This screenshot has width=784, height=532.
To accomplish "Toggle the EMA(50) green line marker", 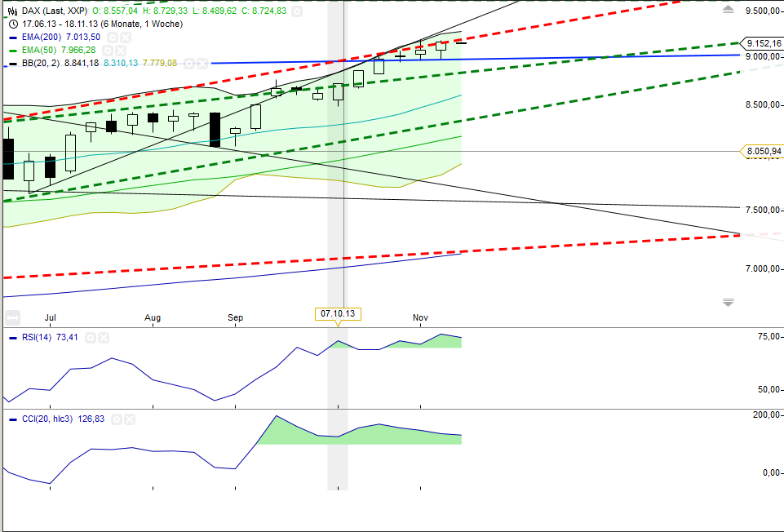I will [13, 51].
